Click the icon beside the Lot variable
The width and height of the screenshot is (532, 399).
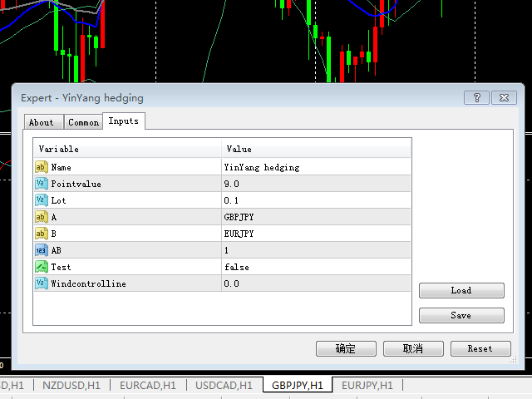pyautogui.click(x=42, y=200)
